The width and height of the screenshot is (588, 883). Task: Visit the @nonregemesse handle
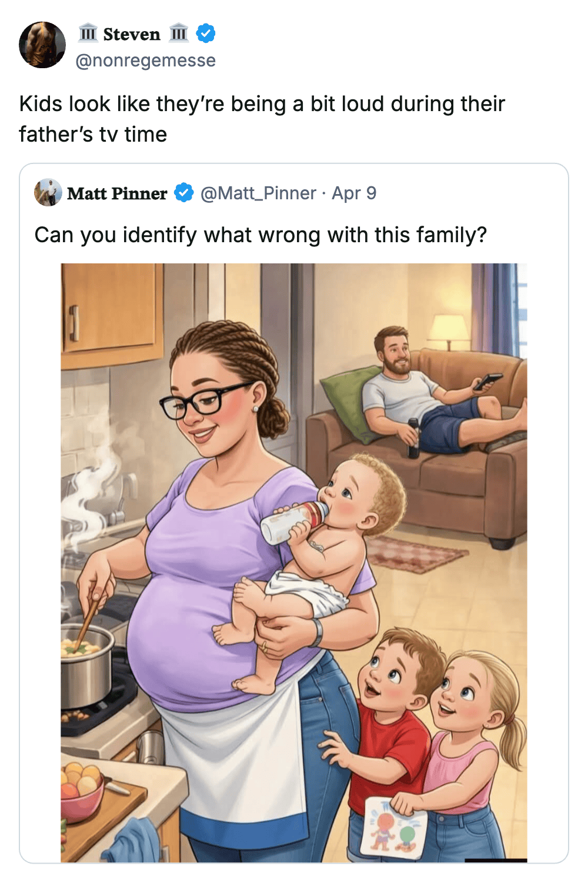click(145, 61)
